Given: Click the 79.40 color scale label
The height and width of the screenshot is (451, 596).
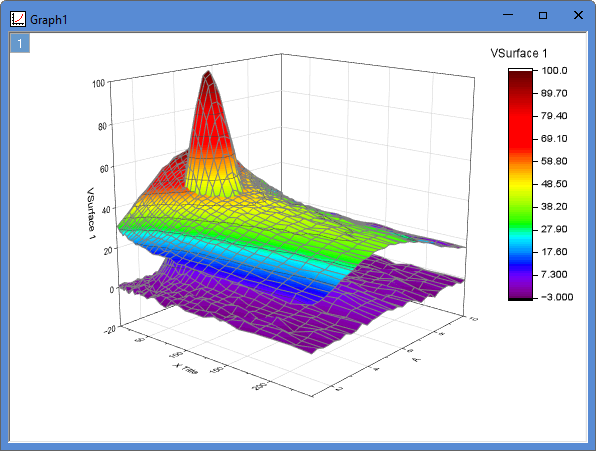Looking at the screenshot, I should (554, 116).
